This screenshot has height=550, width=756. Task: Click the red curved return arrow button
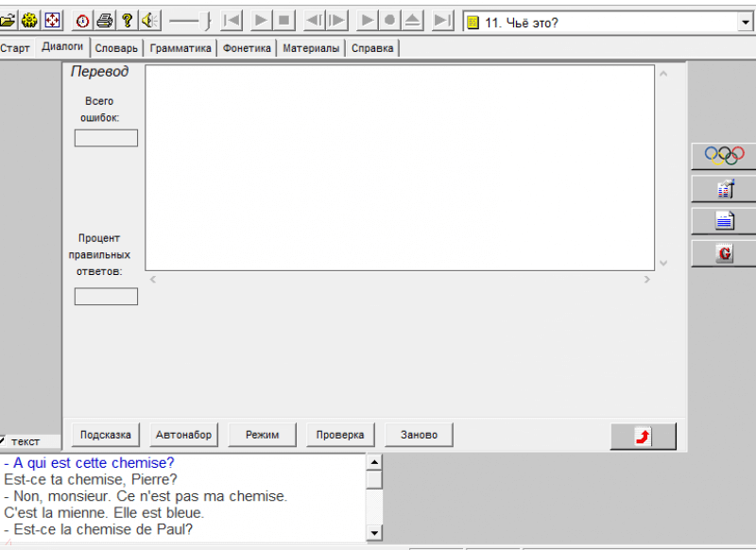643,436
